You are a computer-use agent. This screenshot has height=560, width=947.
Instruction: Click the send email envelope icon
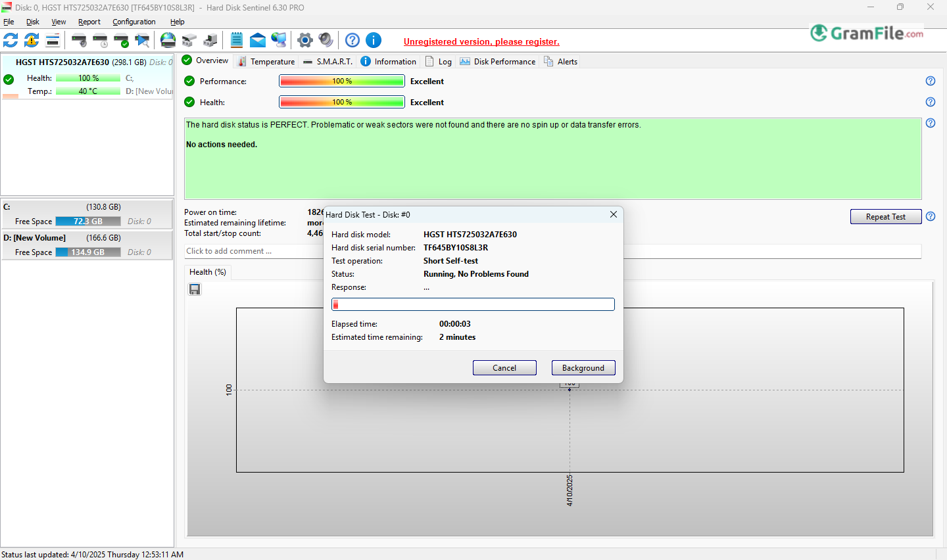click(x=258, y=40)
